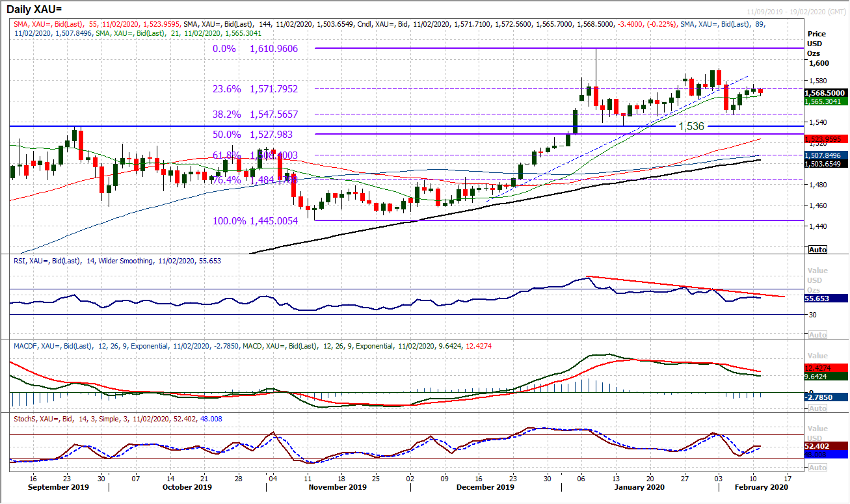Click the black 1,503.6549 SMA value tag
The image size is (850, 504).
coord(825,165)
